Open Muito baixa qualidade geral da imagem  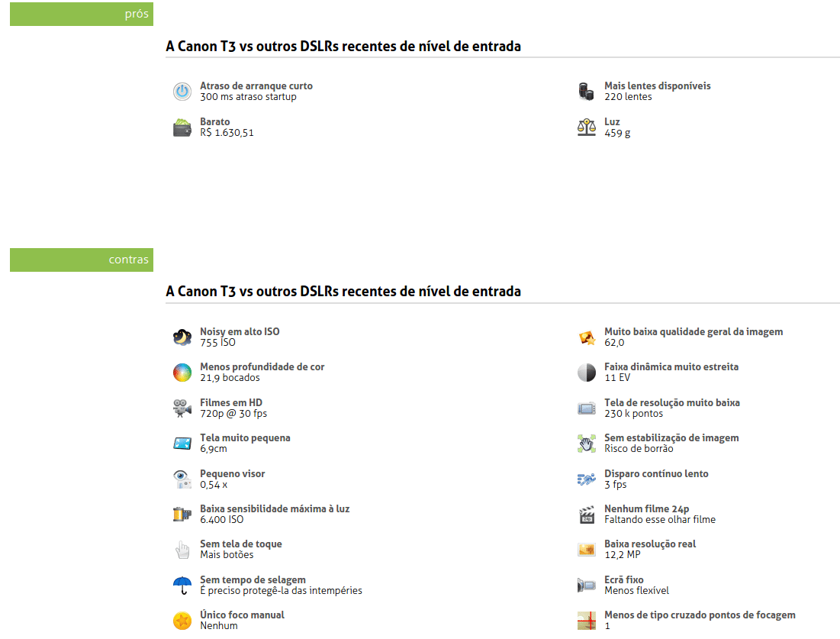pyautogui.click(x=694, y=332)
